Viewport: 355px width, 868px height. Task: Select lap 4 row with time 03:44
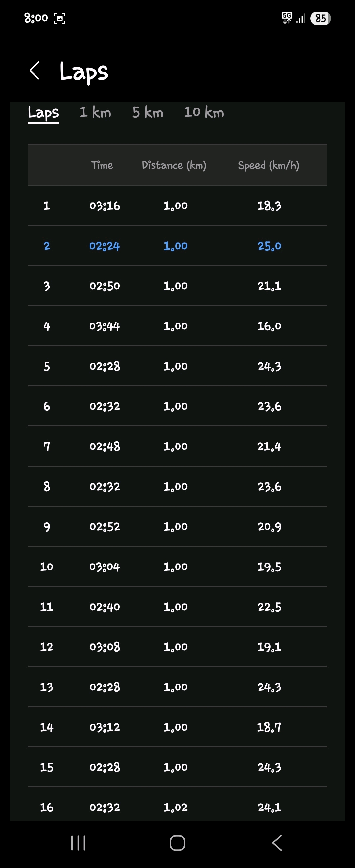point(105,326)
